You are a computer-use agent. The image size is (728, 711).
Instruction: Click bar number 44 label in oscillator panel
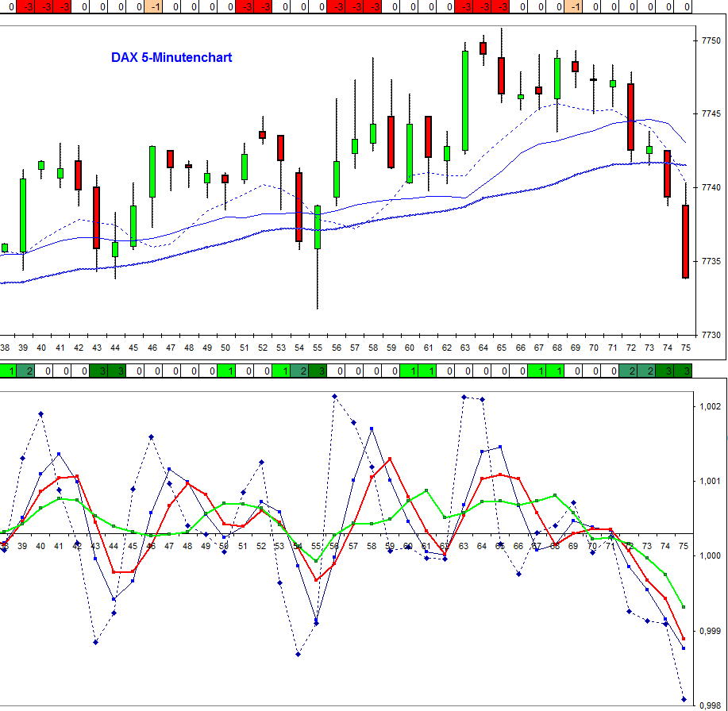(x=114, y=547)
